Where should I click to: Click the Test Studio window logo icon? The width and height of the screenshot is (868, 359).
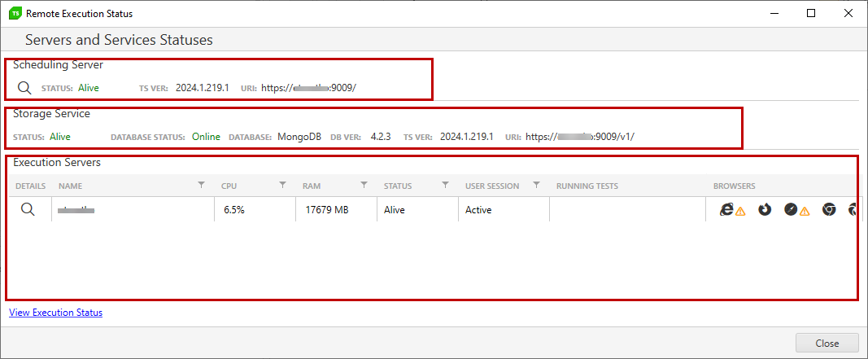click(x=16, y=13)
